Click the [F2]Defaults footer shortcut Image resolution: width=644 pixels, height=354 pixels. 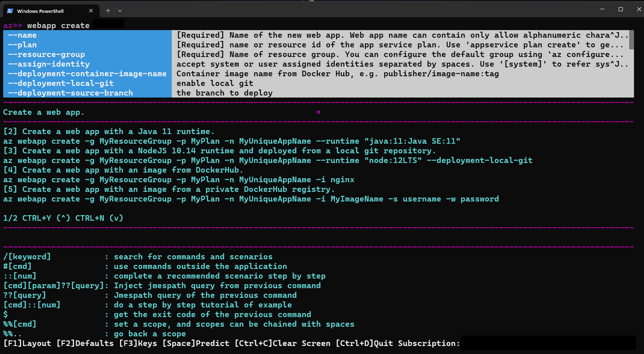(x=85, y=344)
